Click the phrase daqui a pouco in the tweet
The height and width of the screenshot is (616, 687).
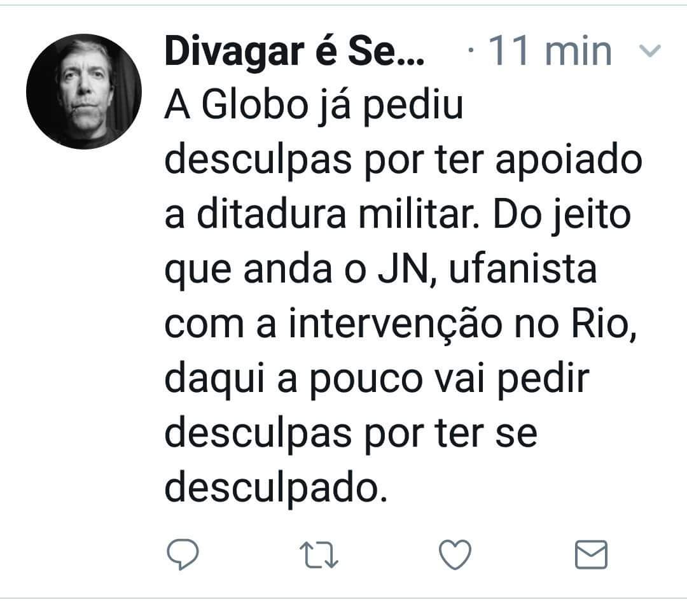(x=293, y=381)
